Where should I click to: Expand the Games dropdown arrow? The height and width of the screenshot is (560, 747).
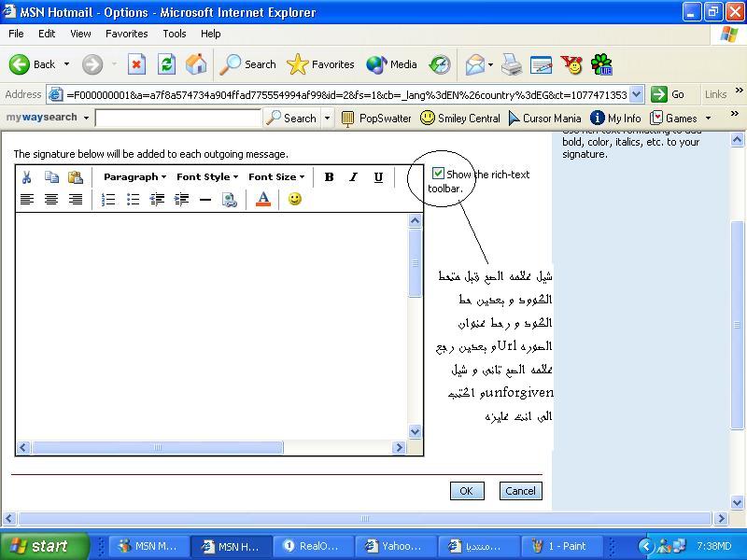pyautogui.click(x=708, y=118)
